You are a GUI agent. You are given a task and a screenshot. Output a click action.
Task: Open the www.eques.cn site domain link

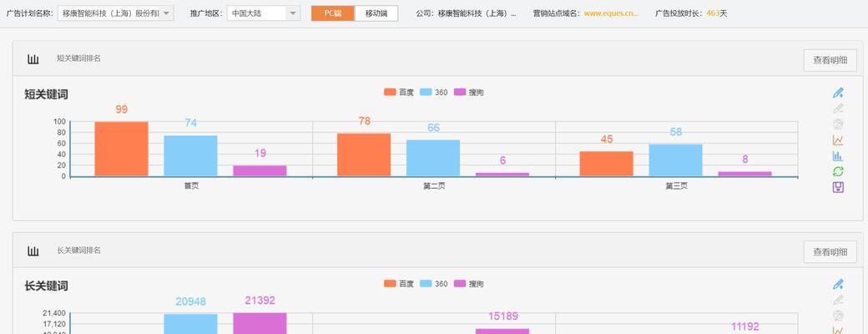(x=611, y=13)
